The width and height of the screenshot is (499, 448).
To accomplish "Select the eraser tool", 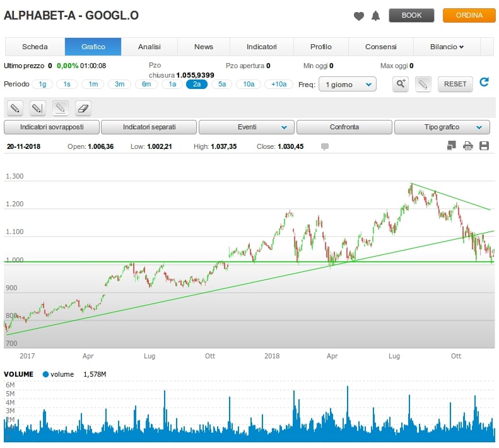I will (x=83, y=109).
